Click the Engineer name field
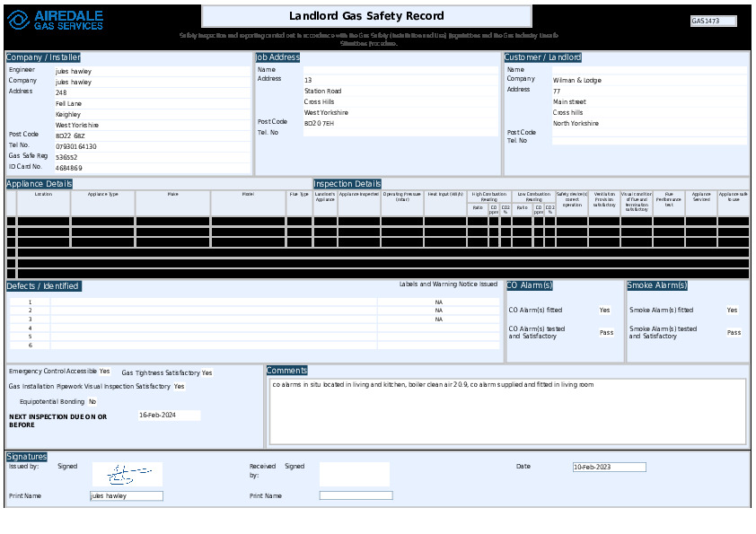756x534 pixels. tap(151, 71)
